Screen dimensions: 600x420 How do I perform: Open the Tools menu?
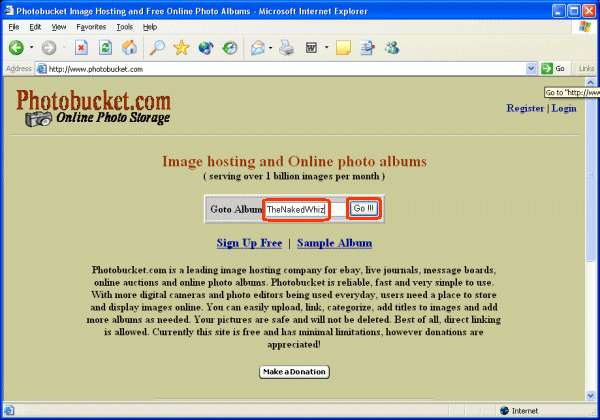coord(125,27)
